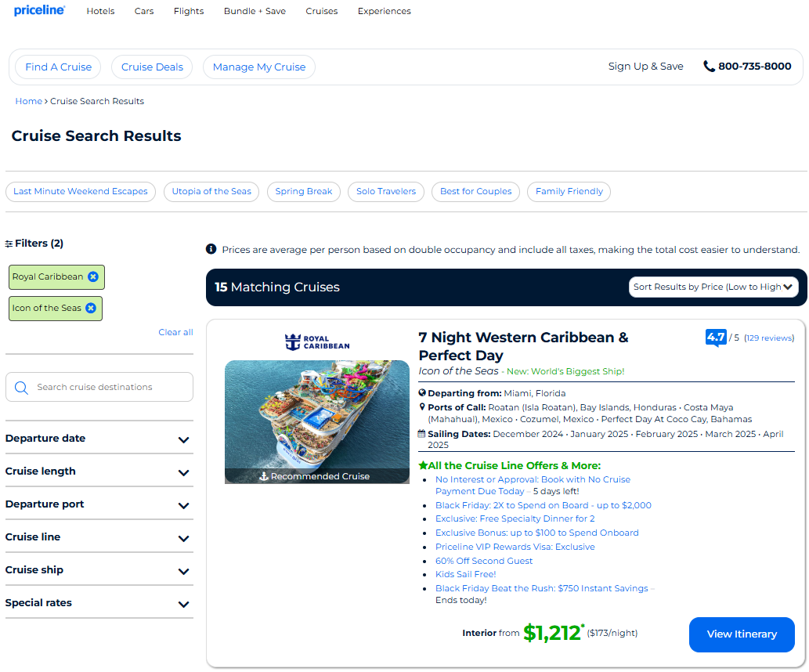Open the Hotels menu
The image size is (809, 672).
[x=100, y=11]
